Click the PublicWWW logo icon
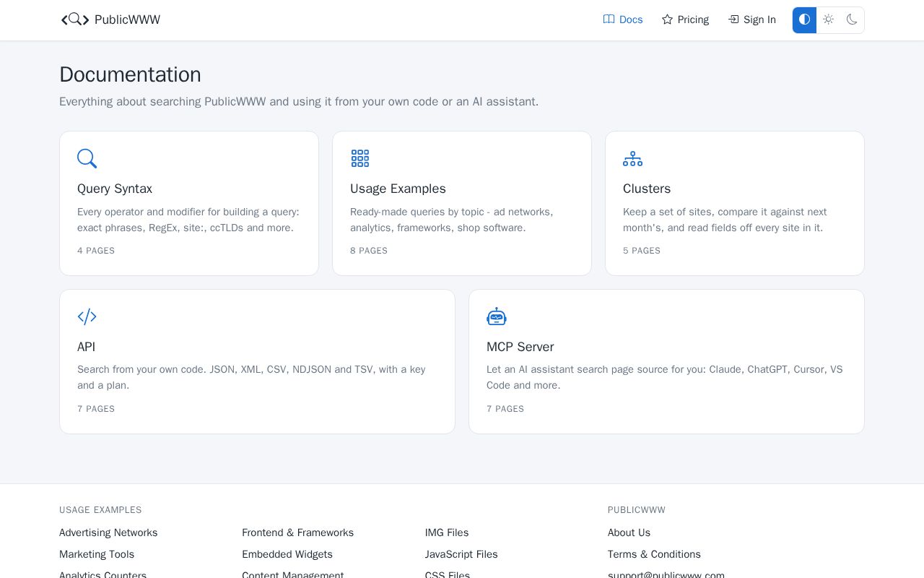This screenshot has height=578, width=924. point(75,20)
